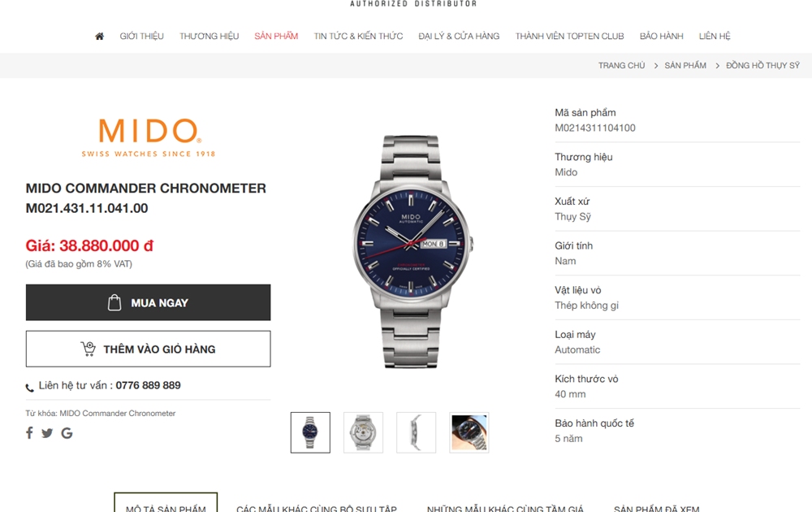Click TRANG CHỦ breadcrumb link
The width and height of the screenshot is (812, 512).
[621, 65]
